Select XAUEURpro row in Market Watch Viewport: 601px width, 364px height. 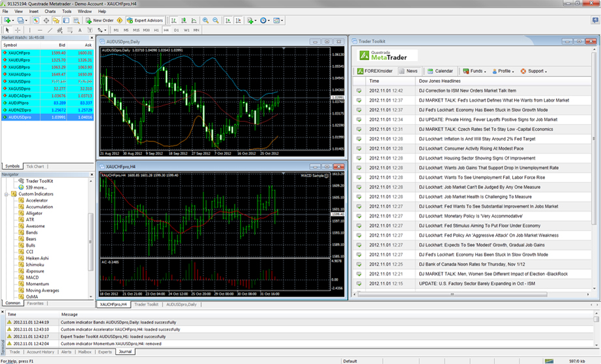pos(48,60)
